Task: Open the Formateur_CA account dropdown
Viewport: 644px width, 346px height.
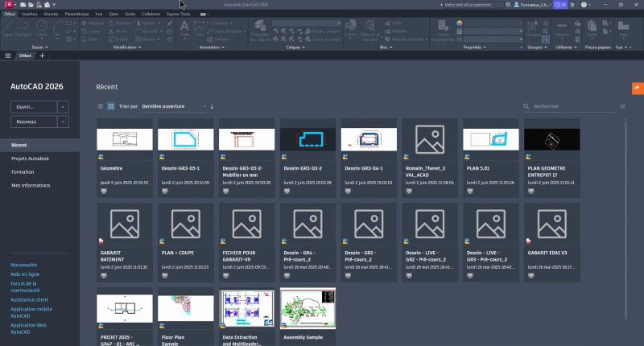Action: tap(533, 5)
